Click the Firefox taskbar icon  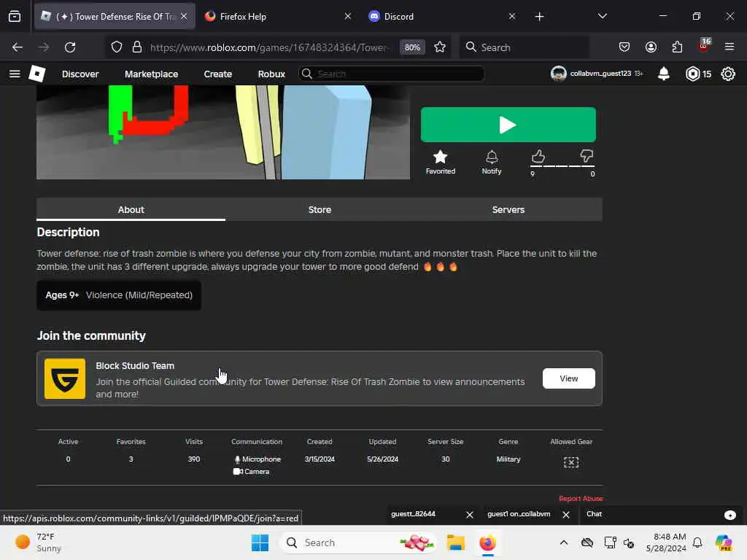coord(488,542)
